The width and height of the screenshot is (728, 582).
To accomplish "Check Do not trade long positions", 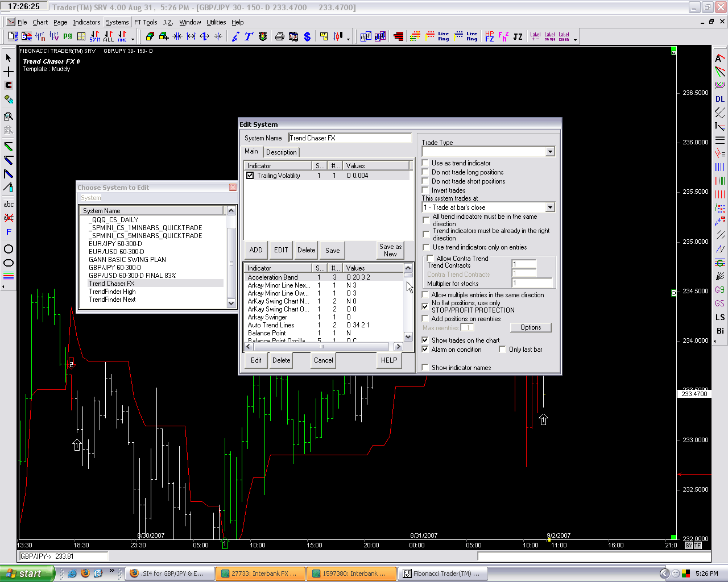I will (425, 172).
